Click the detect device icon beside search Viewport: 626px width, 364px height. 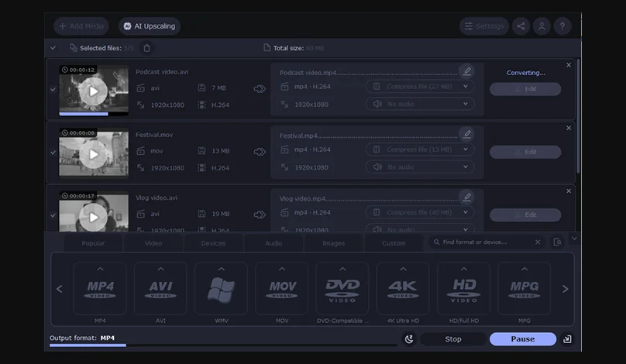(x=557, y=242)
